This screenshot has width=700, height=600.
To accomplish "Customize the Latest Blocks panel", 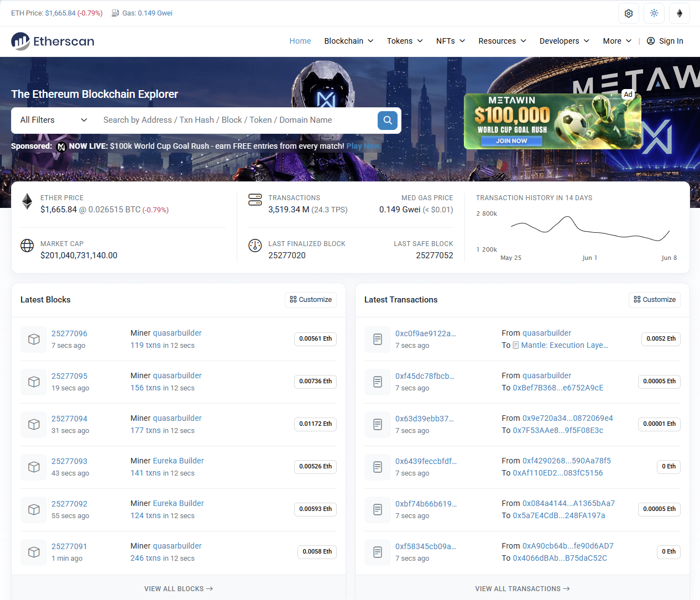I will 311,300.
